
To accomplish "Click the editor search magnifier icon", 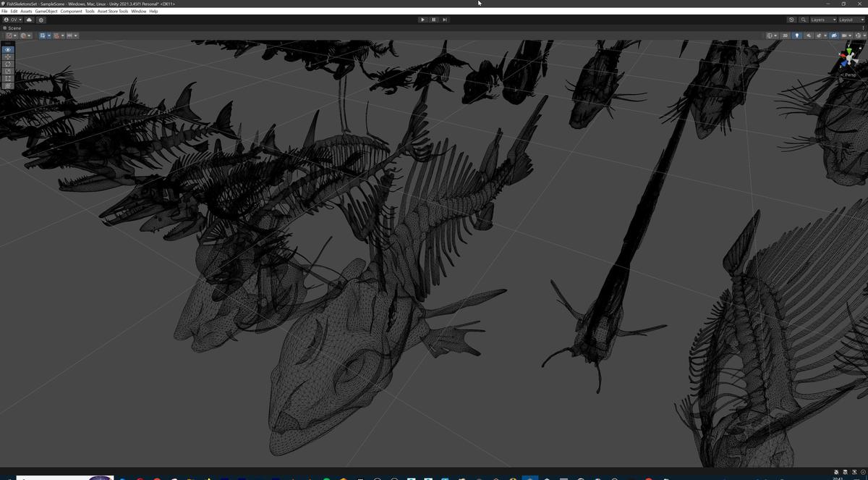I will pyautogui.click(x=803, y=20).
